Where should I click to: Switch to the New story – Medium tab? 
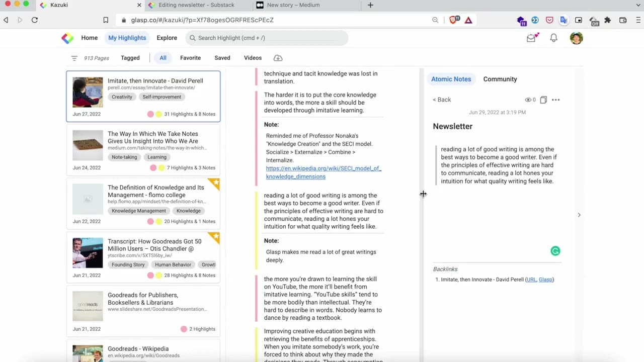307,5
